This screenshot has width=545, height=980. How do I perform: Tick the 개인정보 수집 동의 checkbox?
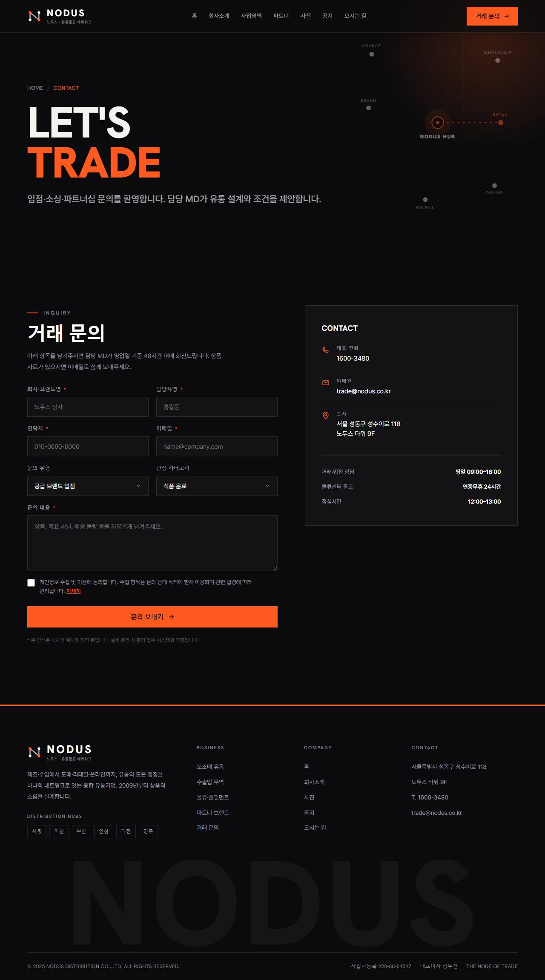pyautogui.click(x=31, y=583)
